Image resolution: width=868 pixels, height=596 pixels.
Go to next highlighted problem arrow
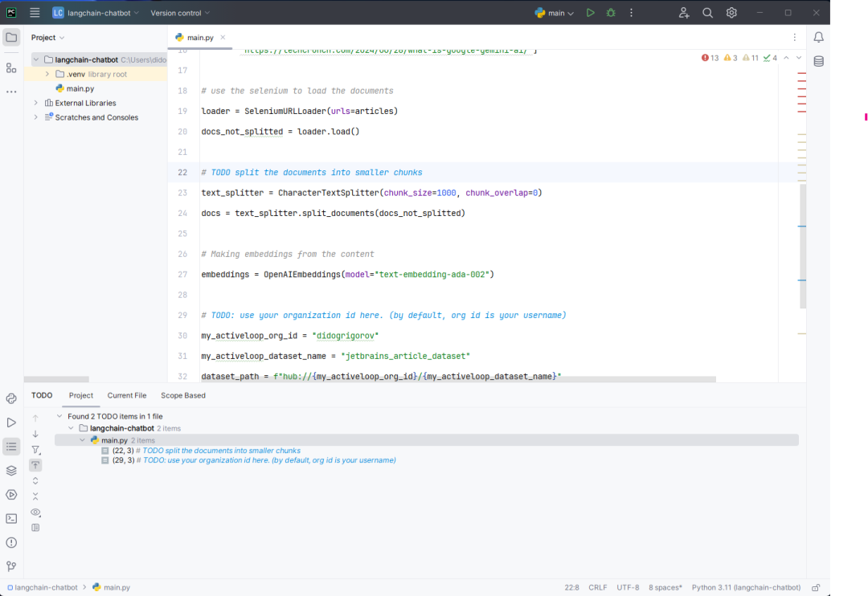click(799, 58)
